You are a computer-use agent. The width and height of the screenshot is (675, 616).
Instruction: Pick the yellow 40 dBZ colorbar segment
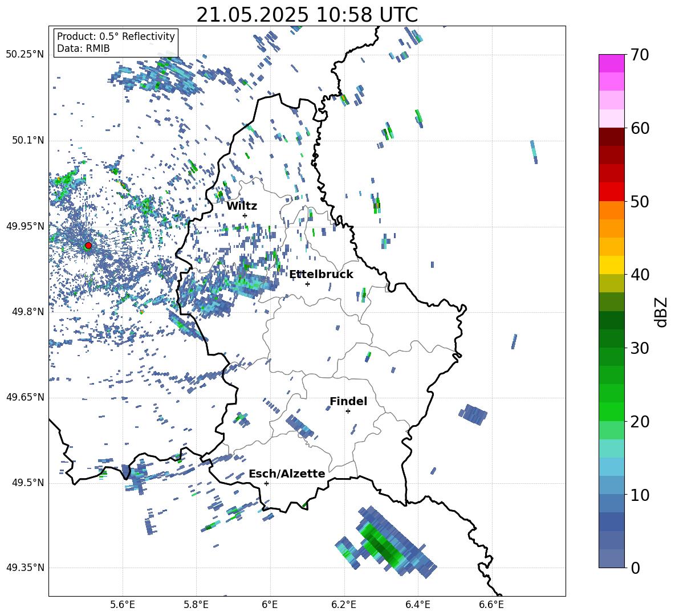pyautogui.click(x=611, y=265)
